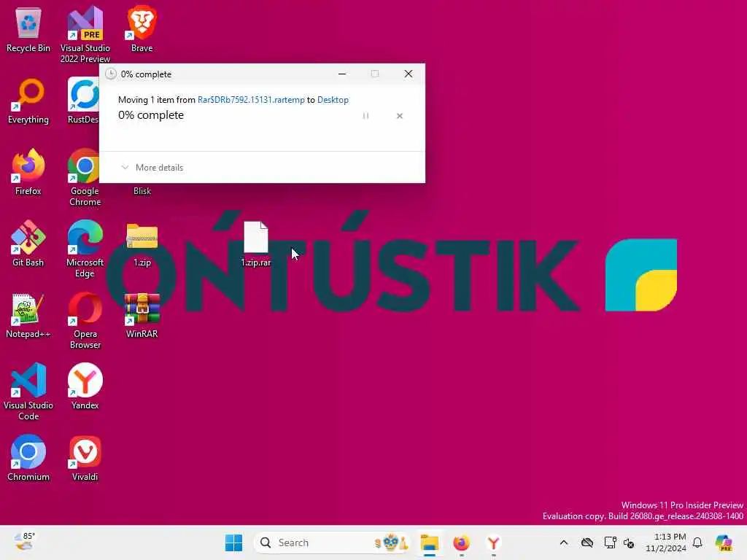Viewport: 747px width, 560px height.
Task: Select the Chromium desktop shortcut
Action: tap(28, 458)
